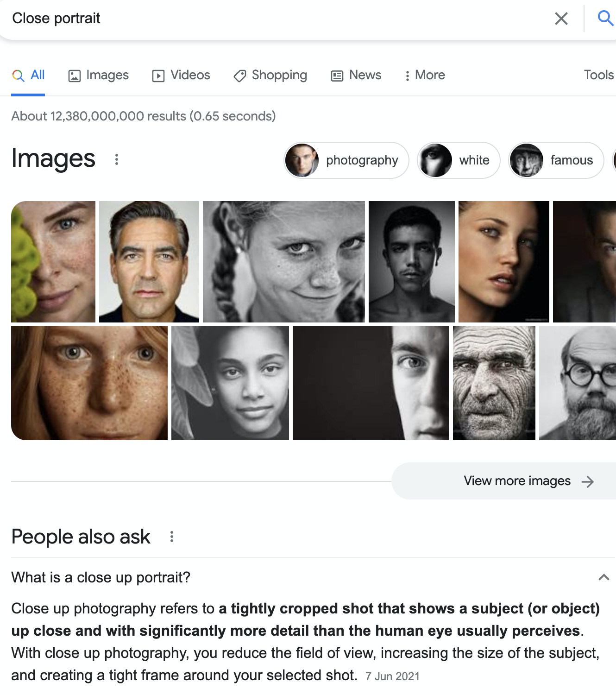616x695 pixels.
Task: Clear the search box with X icon
Action: coord(561,19)
